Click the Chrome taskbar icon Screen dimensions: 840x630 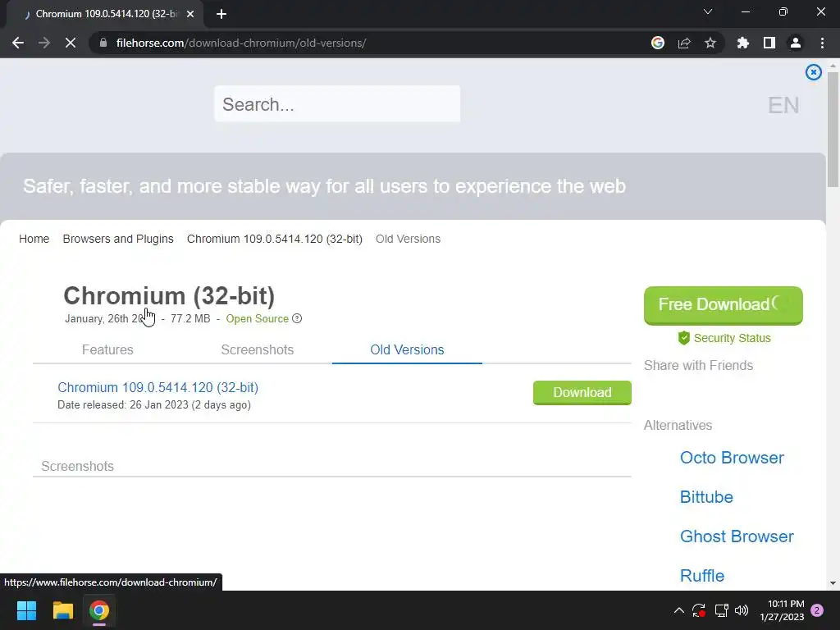99,610
